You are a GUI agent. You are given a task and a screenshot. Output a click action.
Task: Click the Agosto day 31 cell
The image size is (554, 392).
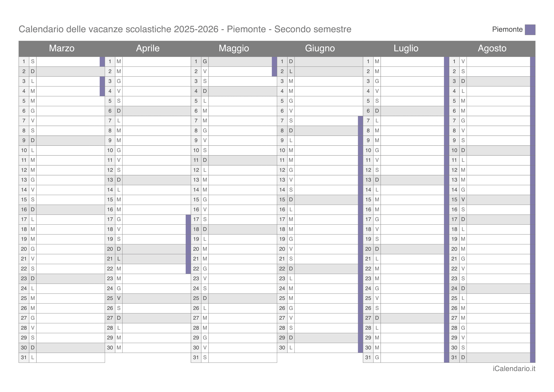[492, 357]
